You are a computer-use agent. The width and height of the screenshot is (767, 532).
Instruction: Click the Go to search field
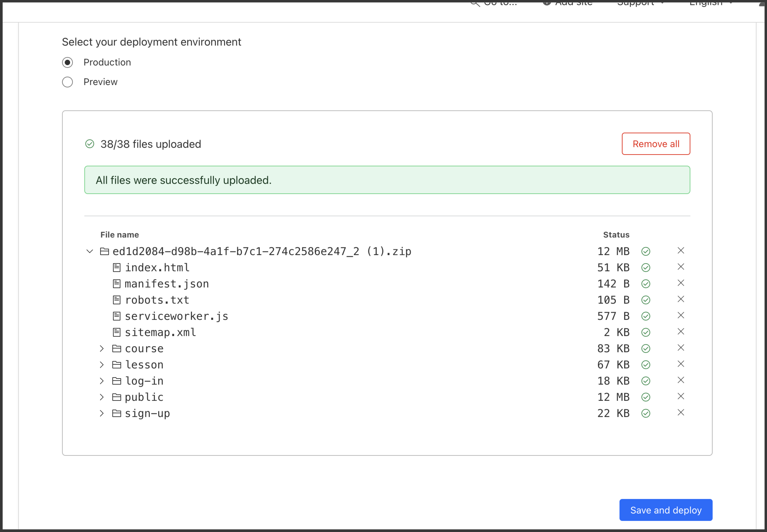tap(500, 3)
